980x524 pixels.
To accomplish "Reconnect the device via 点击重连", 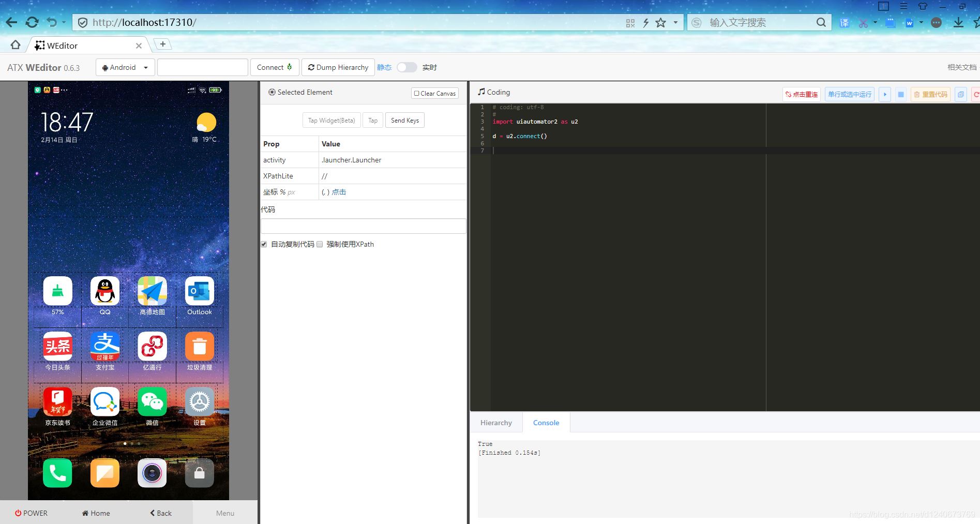I will pyautogui.click(x=801, y=94).
